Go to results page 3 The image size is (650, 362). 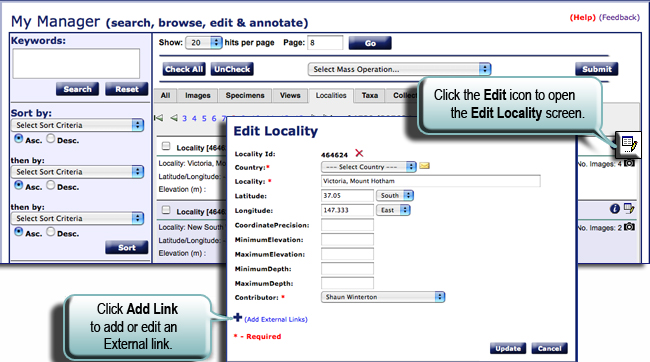[184, 118]
